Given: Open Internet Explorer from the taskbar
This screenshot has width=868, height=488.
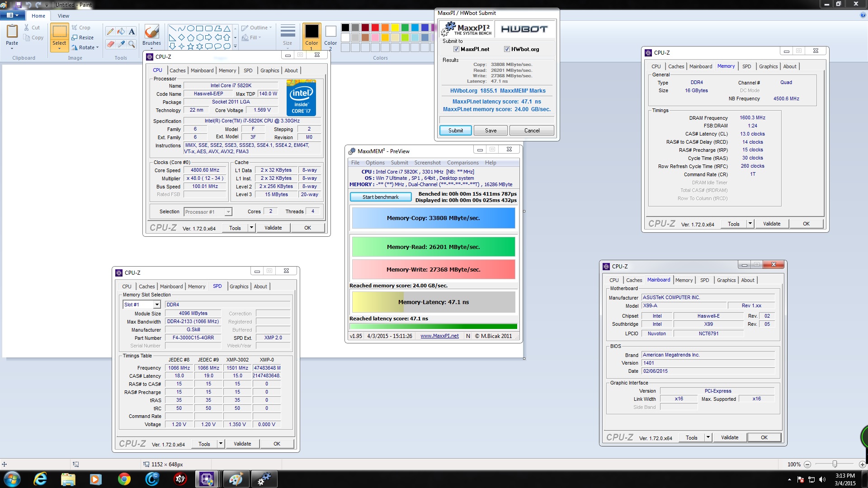Looking at the screenshot, I should tap(41, 479).
